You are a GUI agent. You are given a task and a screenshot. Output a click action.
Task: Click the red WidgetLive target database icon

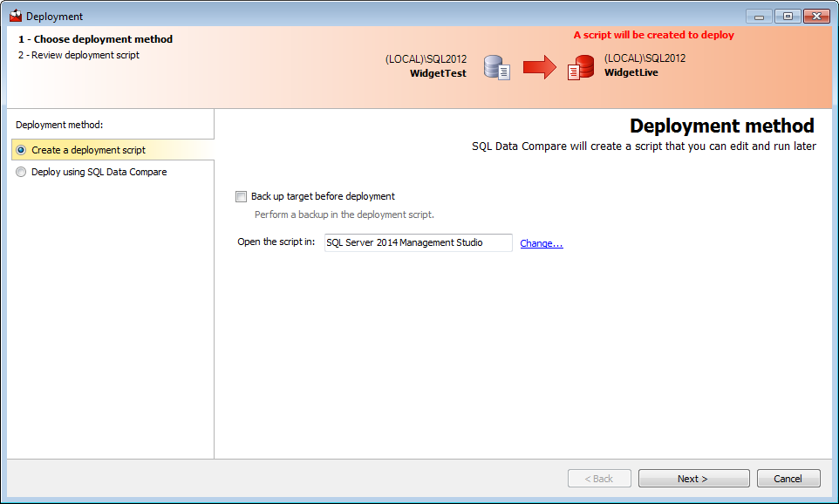[x=580, y=67]
